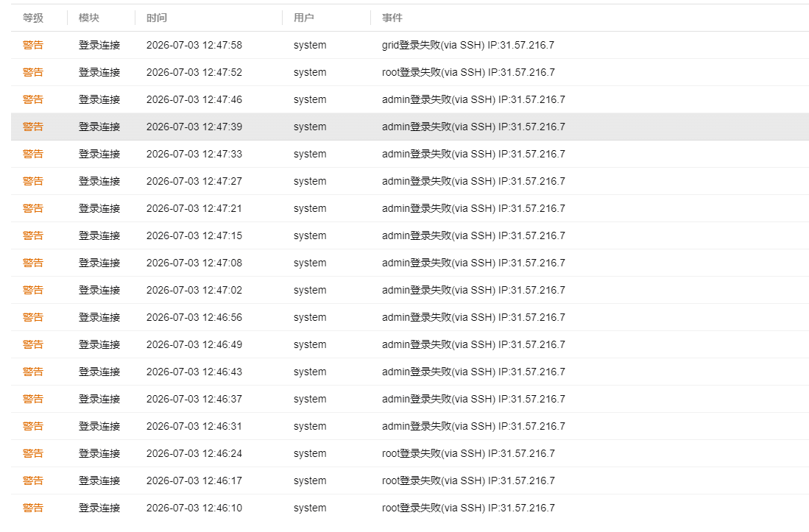Select the log row at 12:46:31
The height and width of the screenshot is (532, 809).
click(x=410, y=426)
